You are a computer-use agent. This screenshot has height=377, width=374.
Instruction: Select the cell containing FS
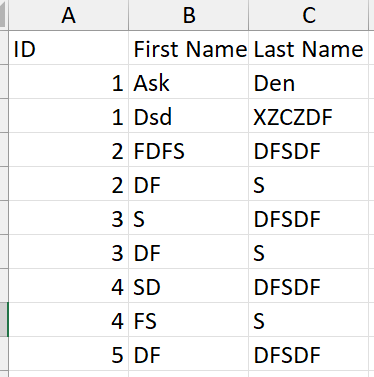pos(189,320)
